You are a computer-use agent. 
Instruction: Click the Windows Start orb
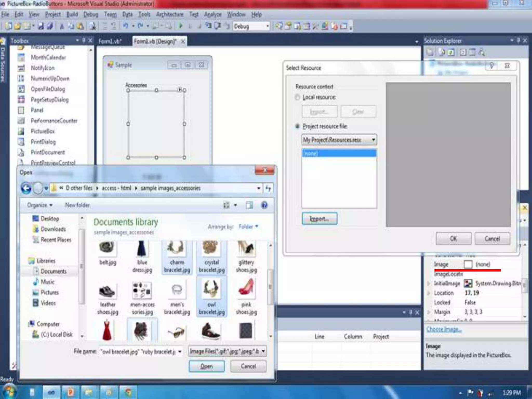[x=10, y=392]
